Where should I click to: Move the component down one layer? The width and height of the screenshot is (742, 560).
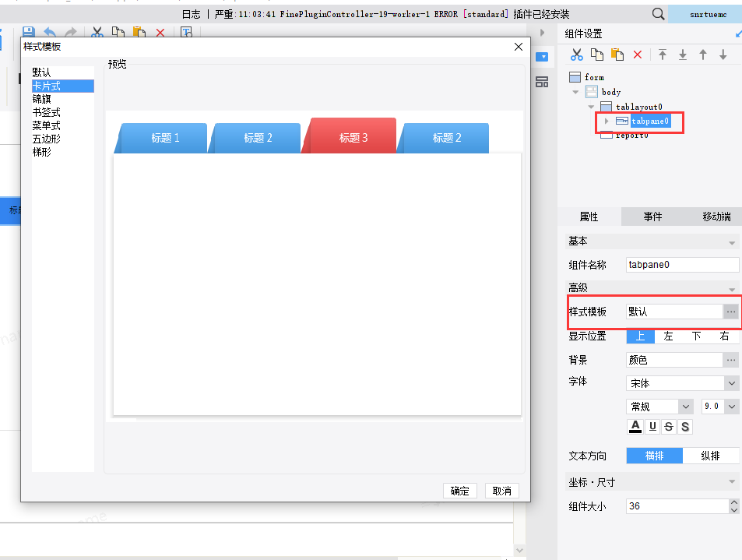[723, 55]
